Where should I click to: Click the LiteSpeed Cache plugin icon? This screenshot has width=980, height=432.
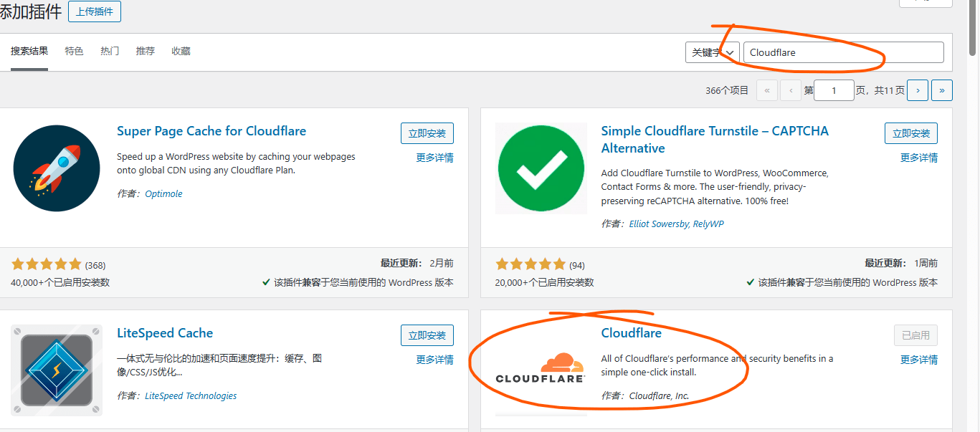[x=57, y=370]
